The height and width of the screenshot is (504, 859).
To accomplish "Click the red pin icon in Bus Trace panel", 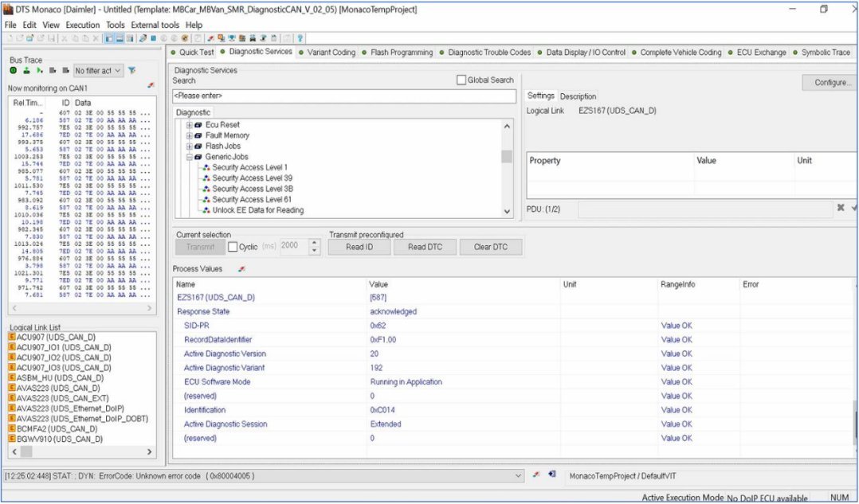I will coord(151,85).
